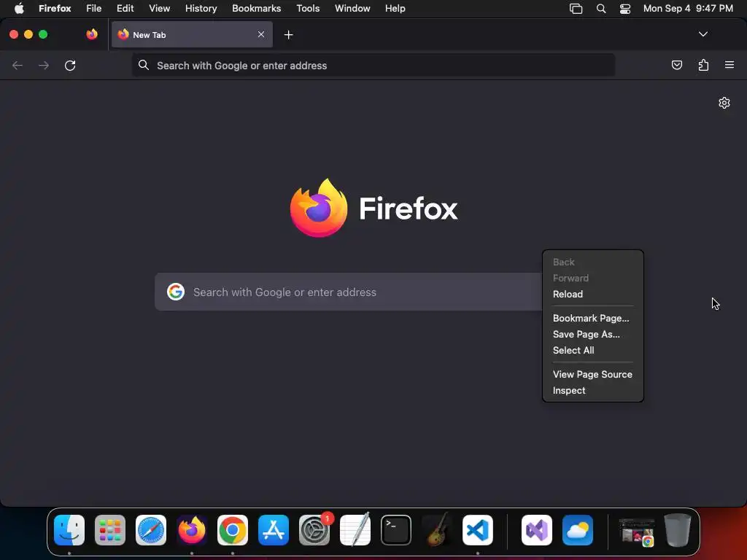Open the Help menu
The image size is (747, 560).
395,9
